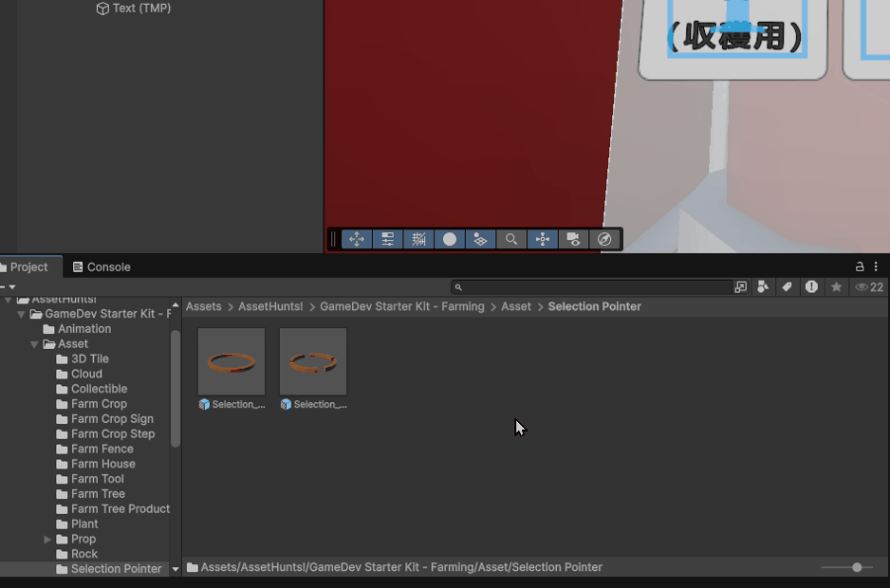Click the shaded sphere draw mode icon
890x588 pixels.
449,239
